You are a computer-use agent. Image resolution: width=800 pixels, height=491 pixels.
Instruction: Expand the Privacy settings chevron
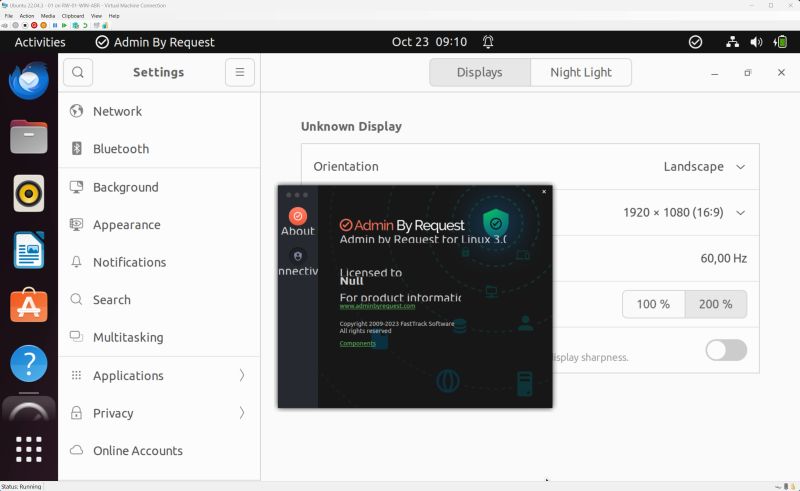242,412
